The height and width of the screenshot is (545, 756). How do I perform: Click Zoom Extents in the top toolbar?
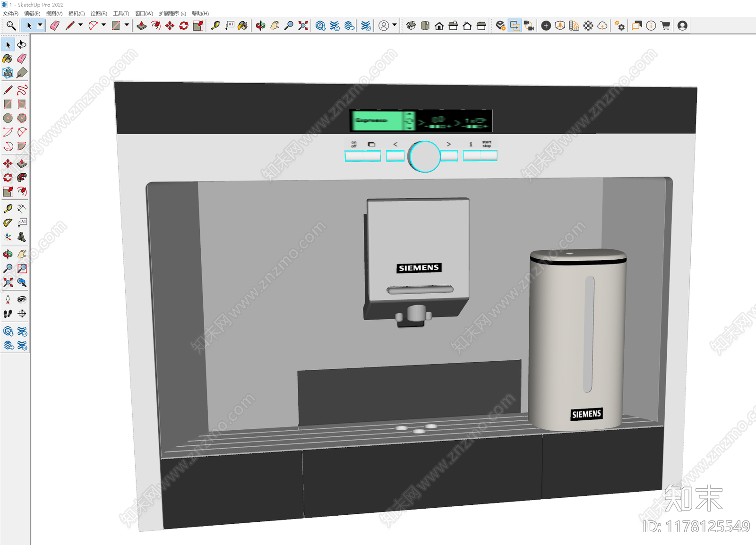tap(303, 26)
